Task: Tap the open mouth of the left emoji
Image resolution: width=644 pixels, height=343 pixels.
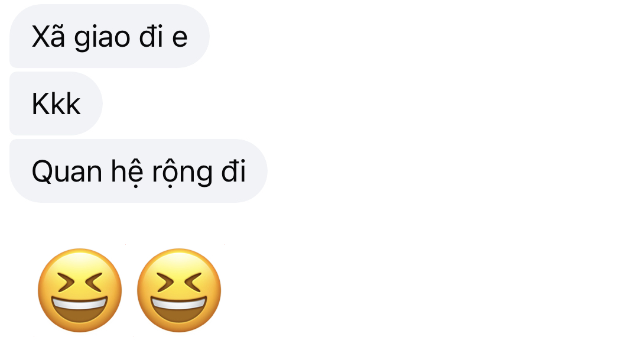Action: point(80,310)
